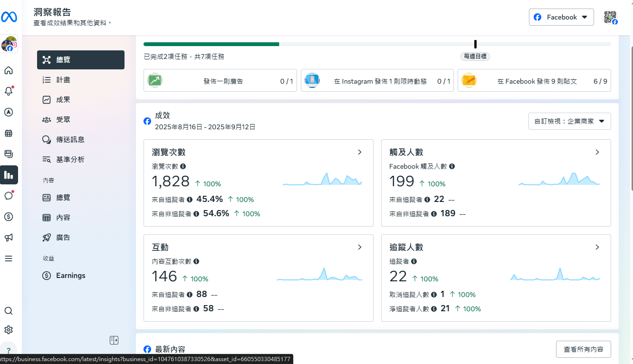Expand the 瀏覽次數 card arrow
This screenshot has height=364, width=633.
click(360, 152)
